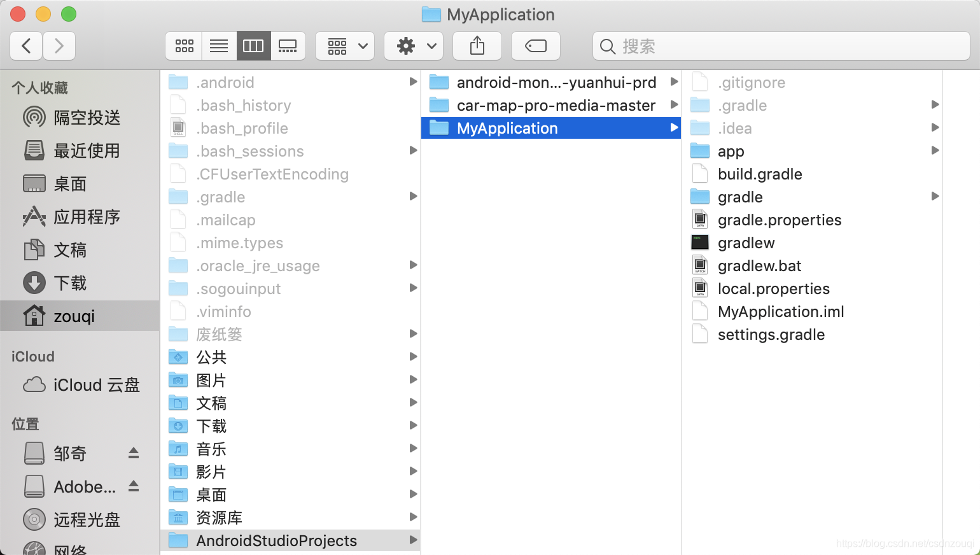Select the .bash_profile file
980x555 pixels.
point(290,128)
